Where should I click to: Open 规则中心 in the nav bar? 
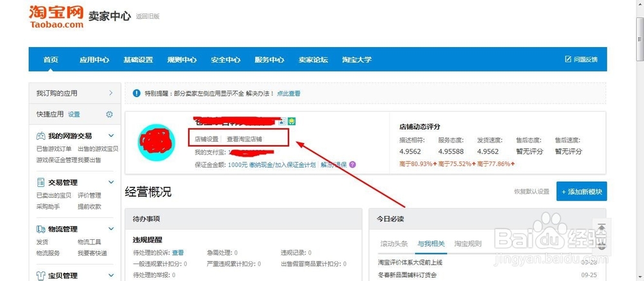[182, 59]
